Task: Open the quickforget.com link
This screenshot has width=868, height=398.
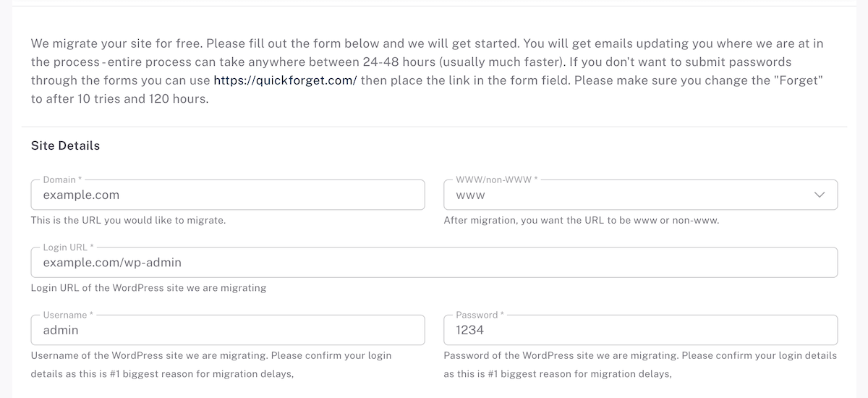Action: pyautogui.click(x=285, y=80)
